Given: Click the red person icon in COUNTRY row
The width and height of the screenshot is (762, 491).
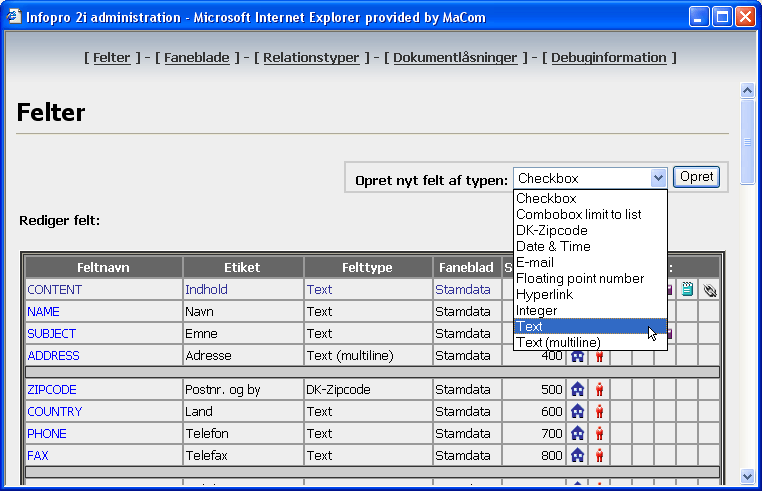Looking at the screenshot, I should click(599, 411).
